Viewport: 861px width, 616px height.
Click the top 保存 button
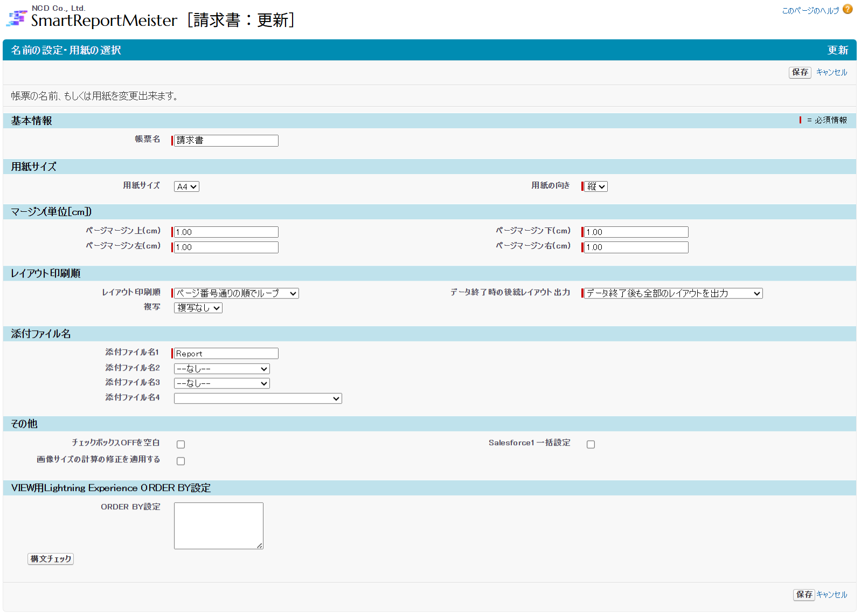tap(800, 72)
